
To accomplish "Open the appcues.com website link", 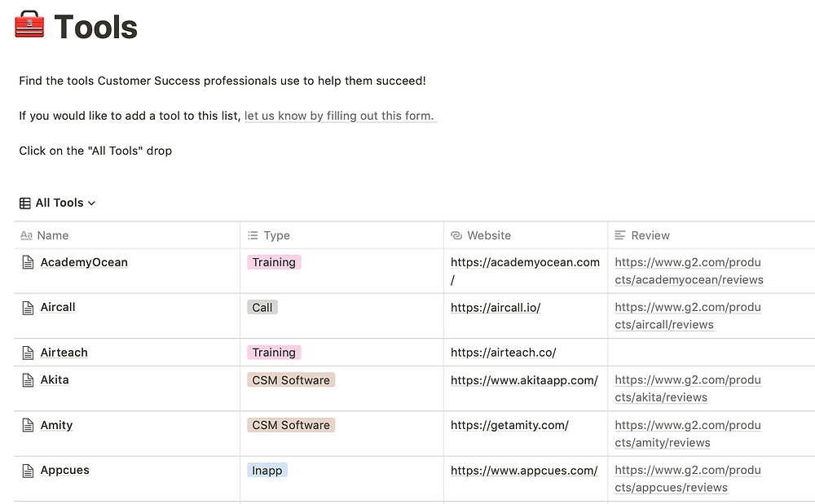I will click(524, 471).
